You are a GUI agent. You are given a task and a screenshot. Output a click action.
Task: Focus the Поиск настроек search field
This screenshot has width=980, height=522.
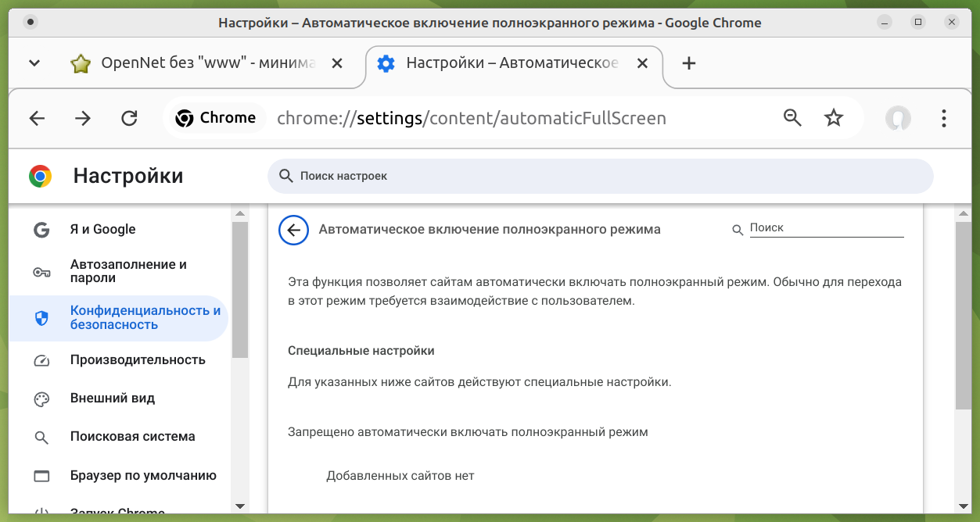coord(601,176)
